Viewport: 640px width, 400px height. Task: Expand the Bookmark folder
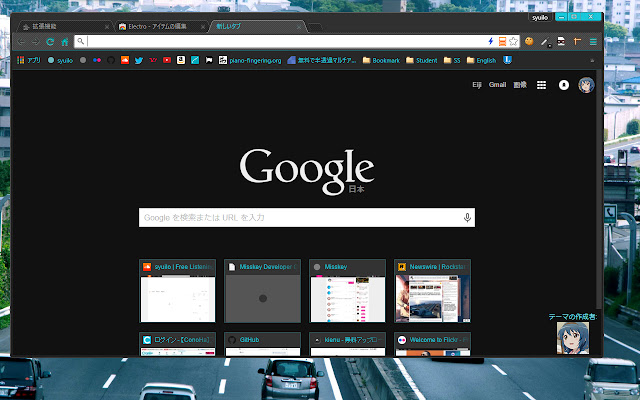pos(381,60)
